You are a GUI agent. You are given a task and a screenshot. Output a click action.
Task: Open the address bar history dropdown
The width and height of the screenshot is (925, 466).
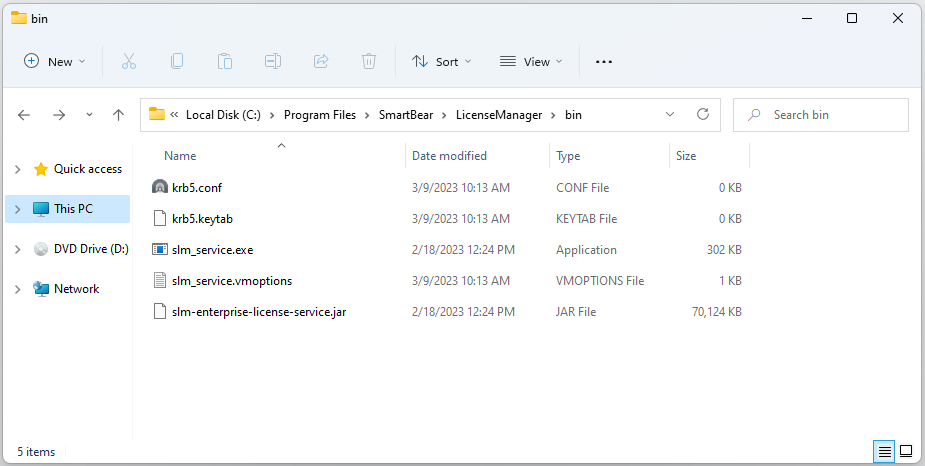click(670, 114)
